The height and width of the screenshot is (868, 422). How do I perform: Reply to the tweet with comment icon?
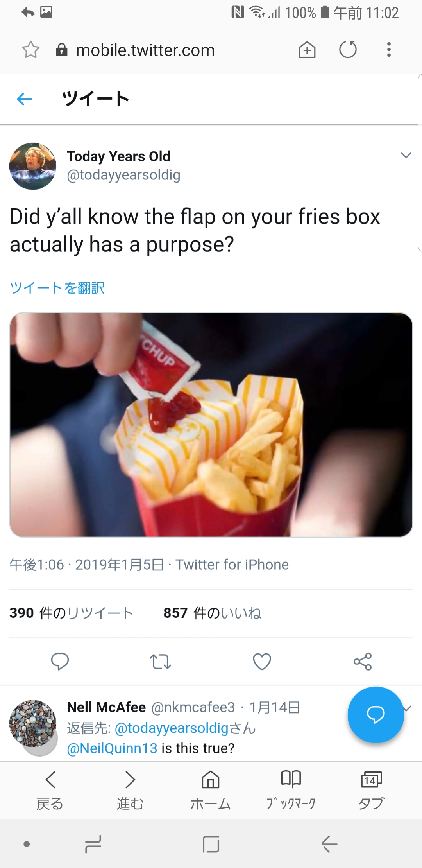click(x=60, y=661)
